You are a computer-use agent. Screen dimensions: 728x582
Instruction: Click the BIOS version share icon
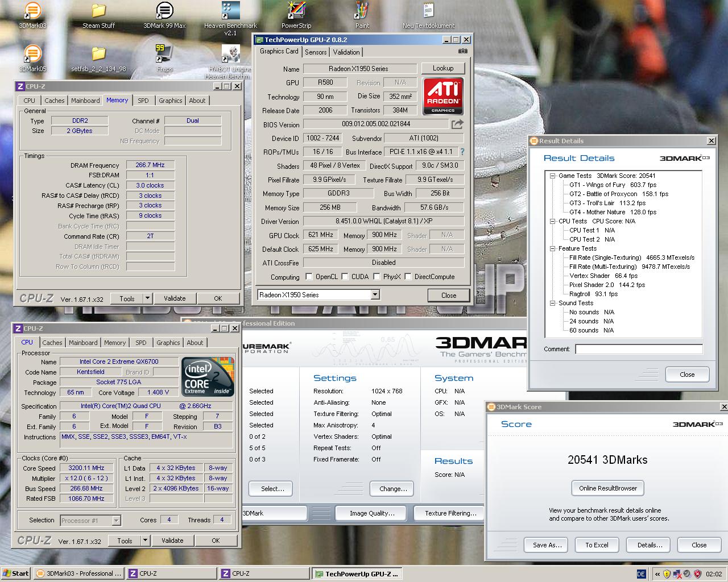[457, 124]
